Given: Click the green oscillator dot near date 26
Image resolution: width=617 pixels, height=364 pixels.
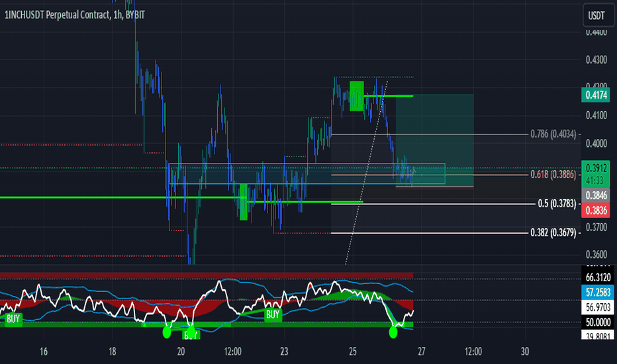Looking at the screenshot, I should 393,332.
